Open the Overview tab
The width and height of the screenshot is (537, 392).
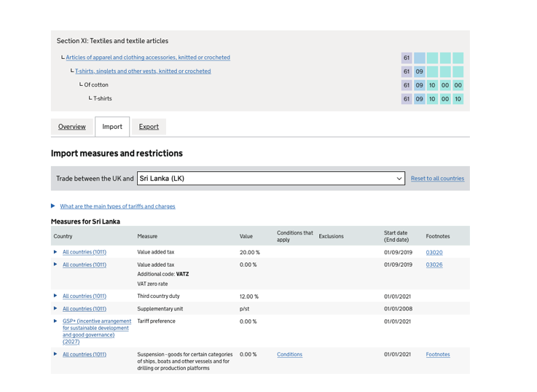click(x=72, y=127)
